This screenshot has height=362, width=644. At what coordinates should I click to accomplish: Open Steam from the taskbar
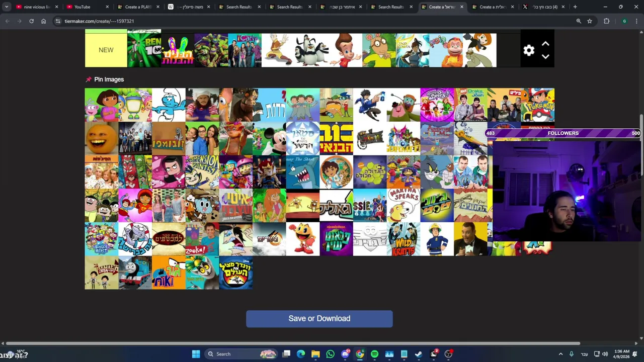click(419, 354)
